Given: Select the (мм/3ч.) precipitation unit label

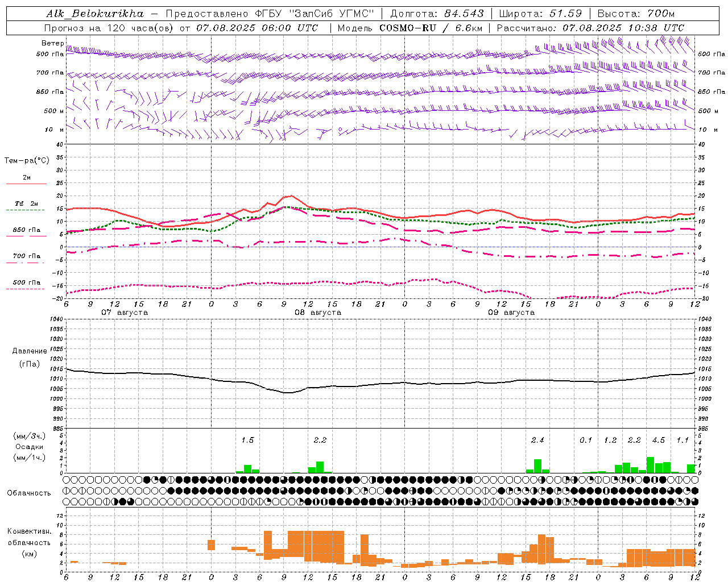Looking at the screenshot, I should point(30,436).
